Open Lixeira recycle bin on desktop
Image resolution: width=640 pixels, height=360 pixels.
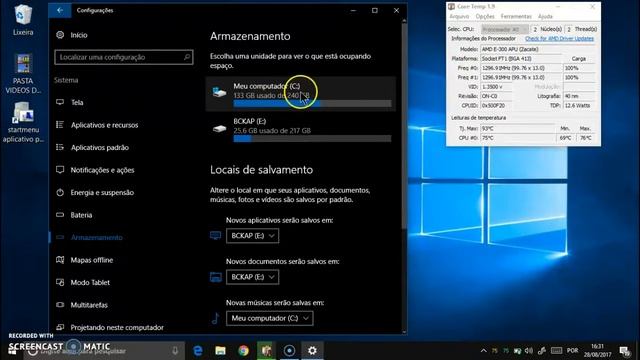tap(23, 19)
